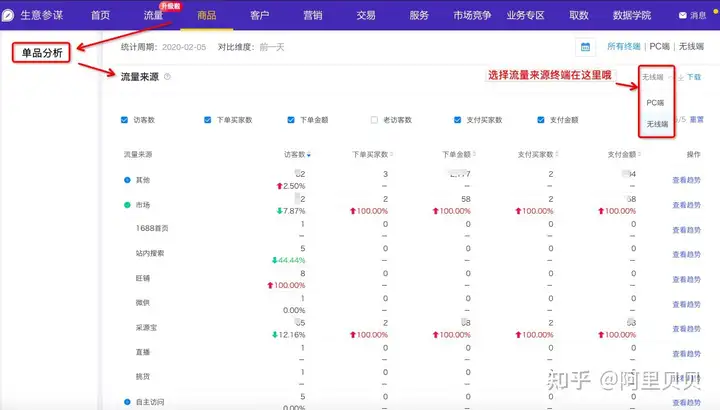Viewport: 720px width, 410px height.
Task: Go to the 首页 tab
Action: point(100,16)
